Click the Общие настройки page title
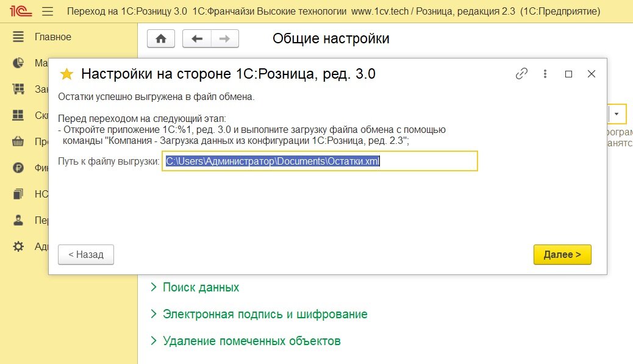This screenshot has height=364, width=633. coord(331,39)
